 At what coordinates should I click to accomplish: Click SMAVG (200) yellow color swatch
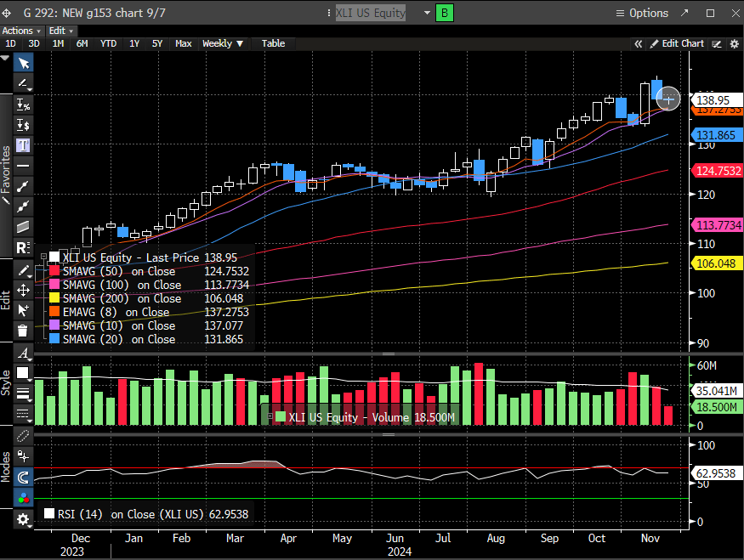click(54, 297)
